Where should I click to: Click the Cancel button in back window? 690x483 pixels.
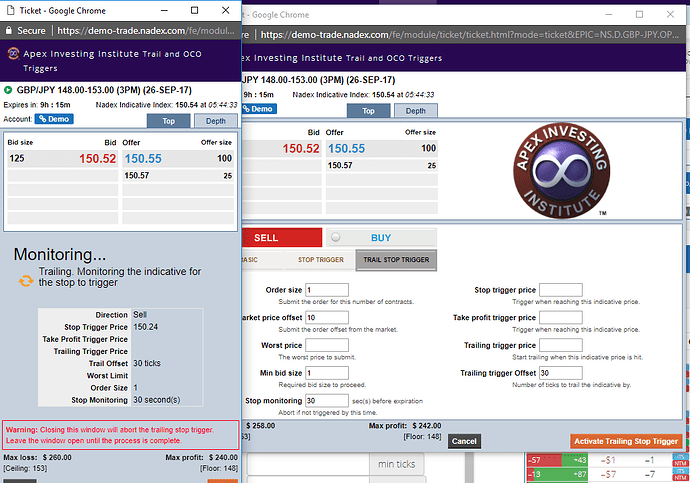click(464, 441)
